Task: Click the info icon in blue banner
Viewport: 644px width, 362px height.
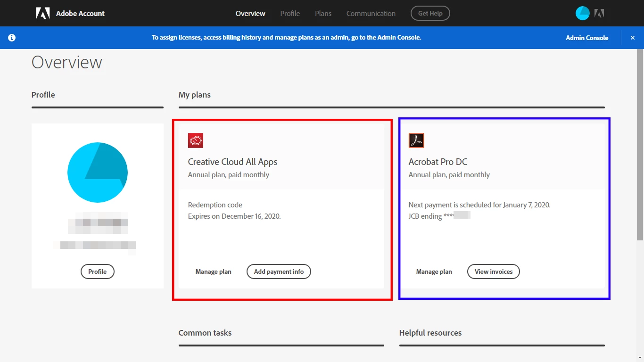Action: 12,38
